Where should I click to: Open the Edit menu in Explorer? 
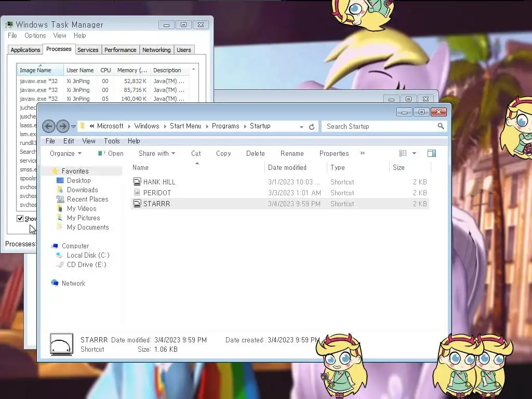69,141
